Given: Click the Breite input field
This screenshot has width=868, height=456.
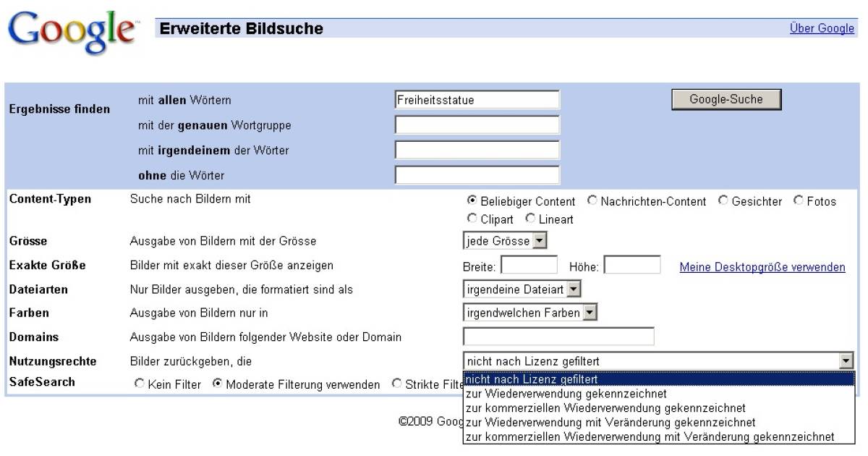Looking at the screenshot, I should (529, 265).
